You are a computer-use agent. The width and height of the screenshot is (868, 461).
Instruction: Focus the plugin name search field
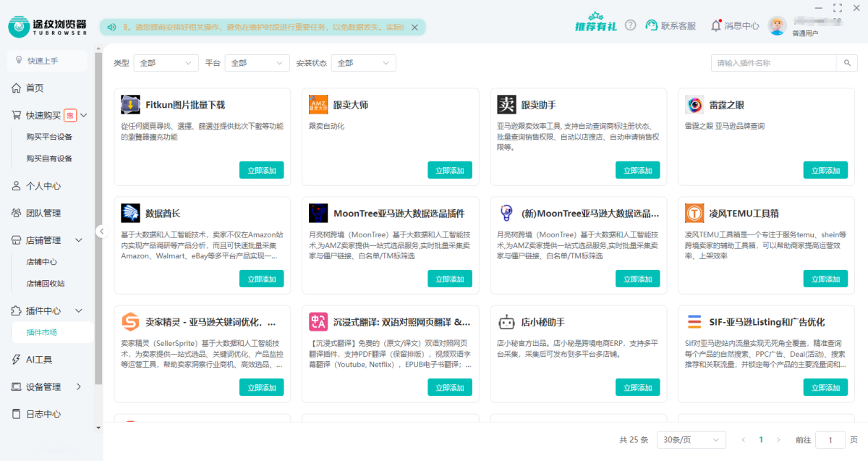(774, 64)
